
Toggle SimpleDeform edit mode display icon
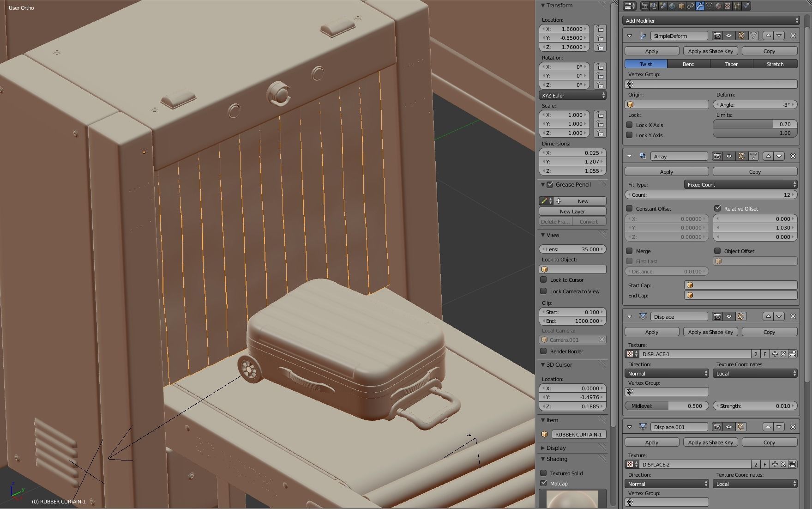(x=741, y=36)
